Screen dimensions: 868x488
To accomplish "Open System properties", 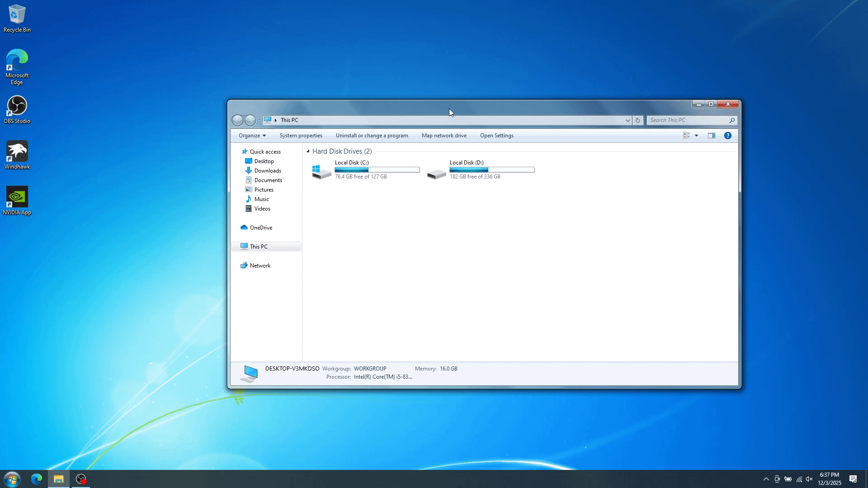I will [301, 136].
